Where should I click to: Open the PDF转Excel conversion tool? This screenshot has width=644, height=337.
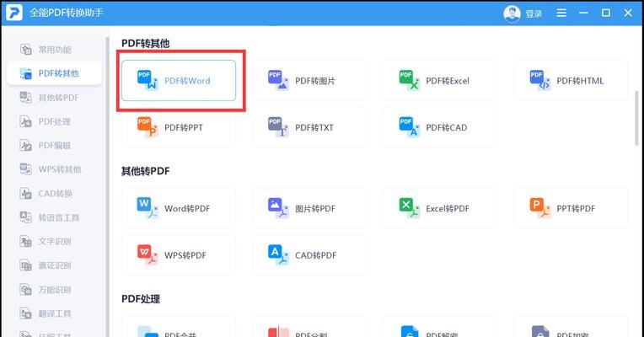click(x=440, y=80)
